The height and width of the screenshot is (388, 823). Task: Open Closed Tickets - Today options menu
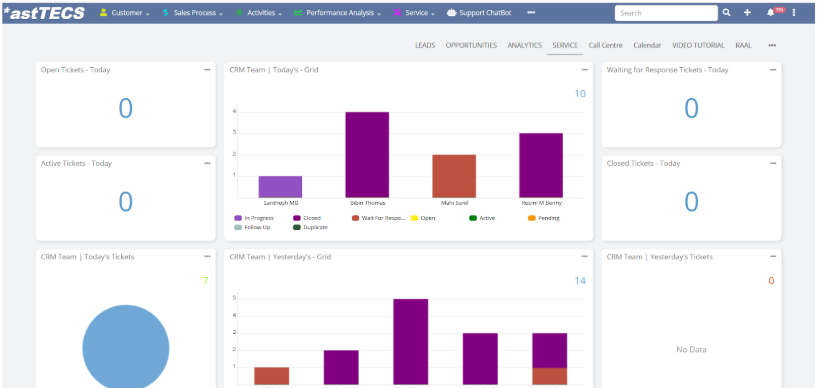coord(773,163)
